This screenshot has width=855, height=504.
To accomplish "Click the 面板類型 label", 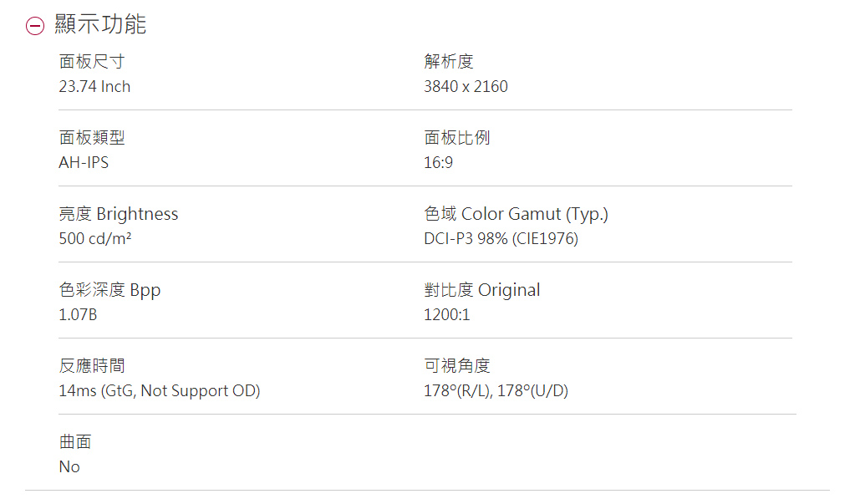I will click(x=92, y=138).
